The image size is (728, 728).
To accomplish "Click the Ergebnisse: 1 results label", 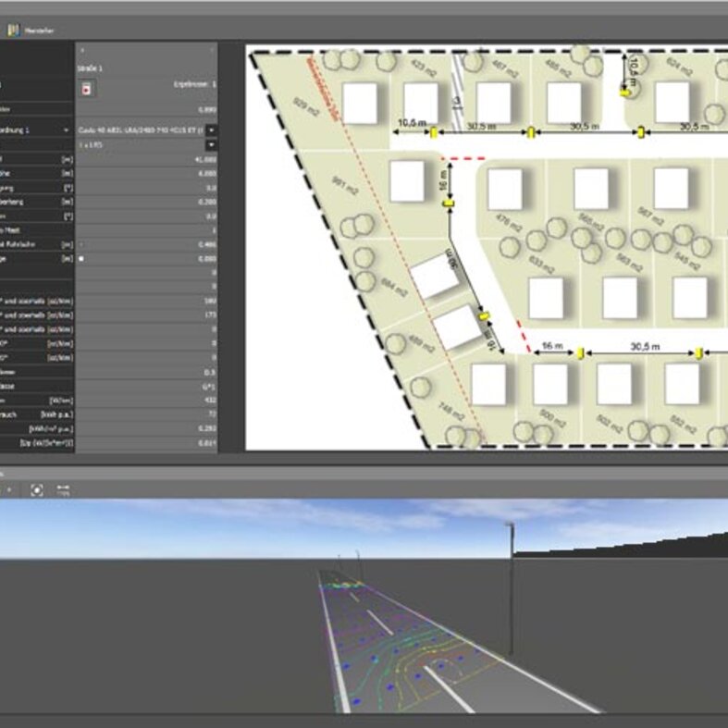I will [x=195, y=83].
